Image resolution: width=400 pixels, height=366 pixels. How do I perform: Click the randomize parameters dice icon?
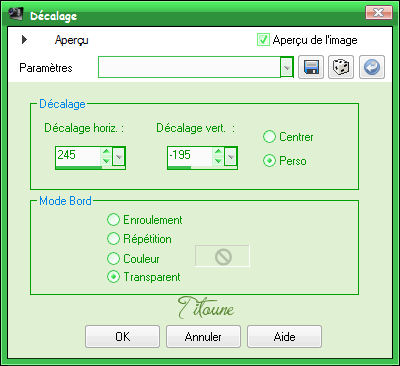point(341,67)
